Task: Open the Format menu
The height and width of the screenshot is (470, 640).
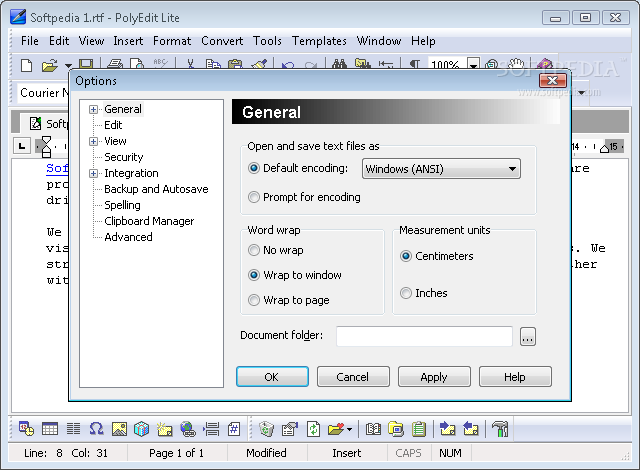Action: point(172,41)
